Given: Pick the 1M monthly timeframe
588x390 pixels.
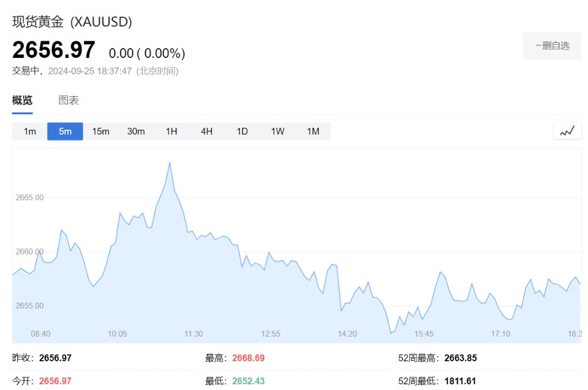Looking at the screenshot, I should [x=313, y=131].
